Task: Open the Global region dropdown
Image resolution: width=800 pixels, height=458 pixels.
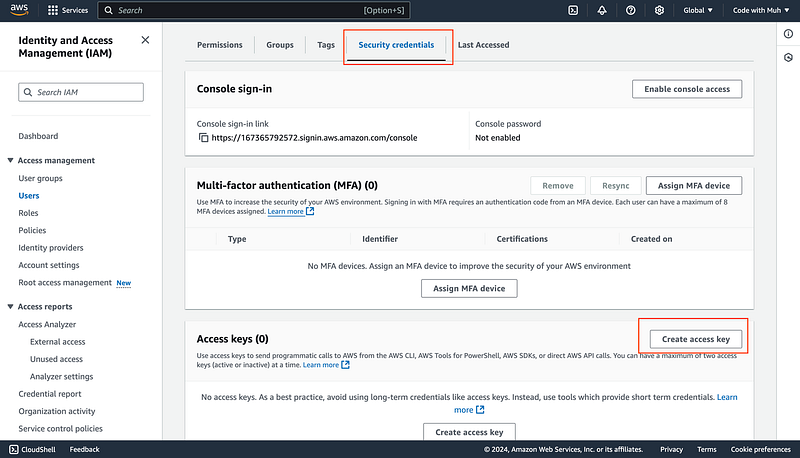Action: pyautogui.click(x=695, y=10)
